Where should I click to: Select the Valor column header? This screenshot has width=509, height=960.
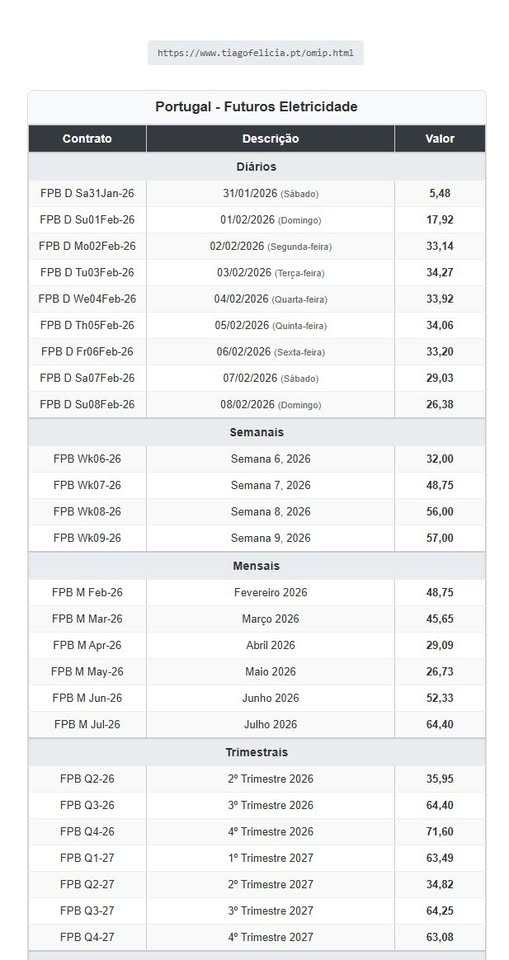coord(440,139)
